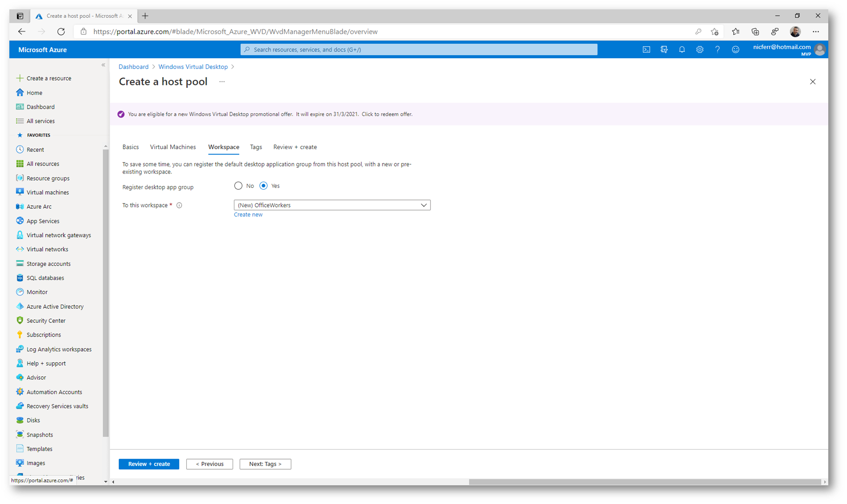Click the Microsoft Azure home logo
The width and height of the screenshot is (847, 504).
click(43, 50)
